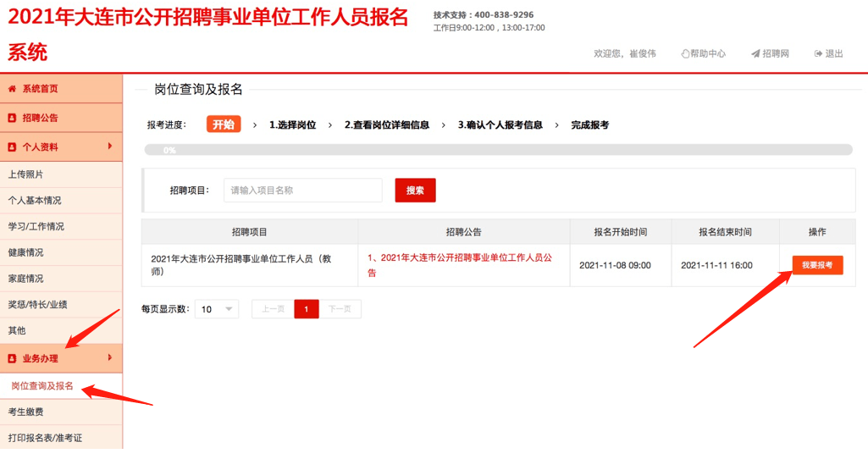Click the 请输入项目名称 search input field
This screenshot has width=868, height=470.
coord(303,191)
